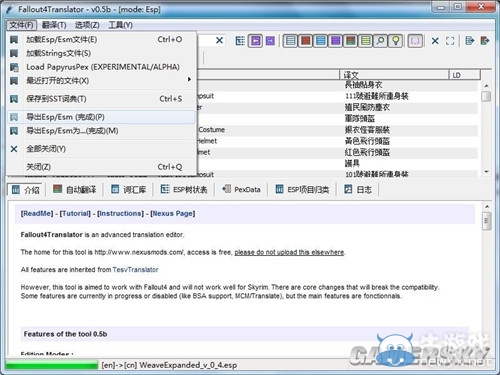The image size is (500, 375).
Task: Open the [ReadMe] link
Action: pos(37,213)
